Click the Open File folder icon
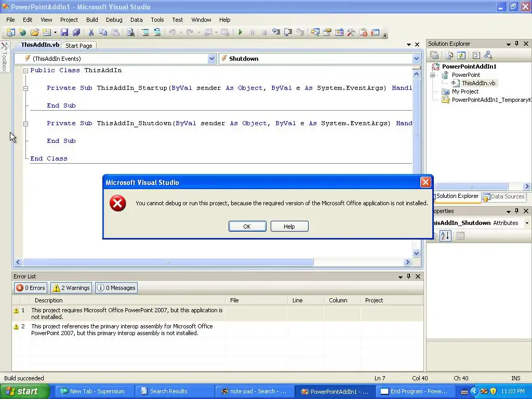This screenshot has height=399, width=532. [x=34, y=32]
